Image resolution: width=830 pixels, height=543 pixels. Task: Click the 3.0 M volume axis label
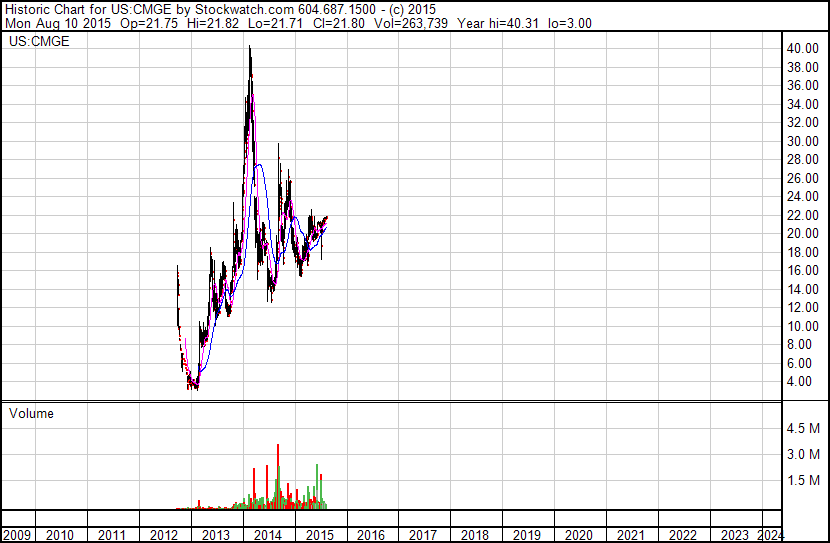[803, 454]
